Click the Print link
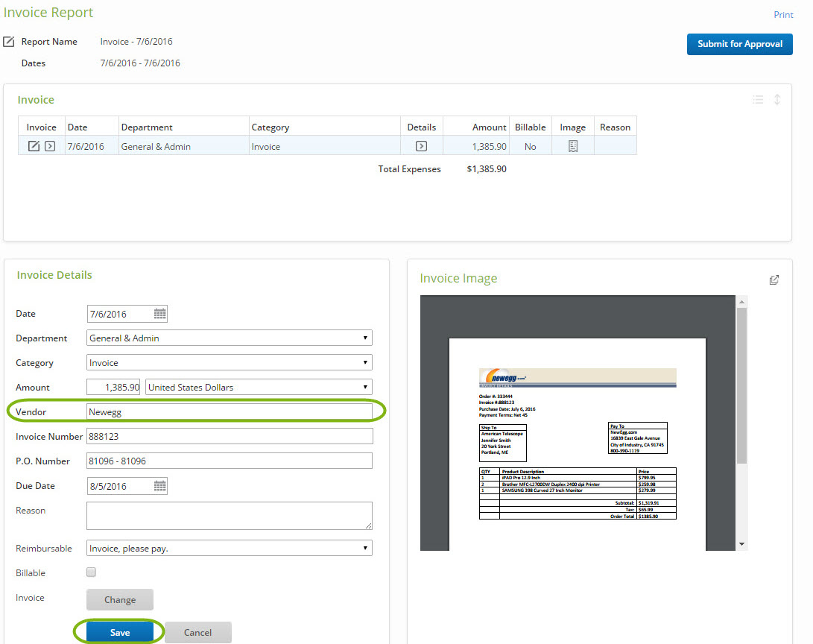 (x=783, y=14)
